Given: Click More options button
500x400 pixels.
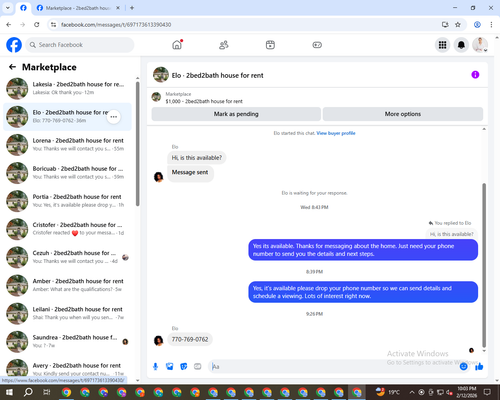Looking at the screenshot, I should pyautogui.click(x=403, y=114).
